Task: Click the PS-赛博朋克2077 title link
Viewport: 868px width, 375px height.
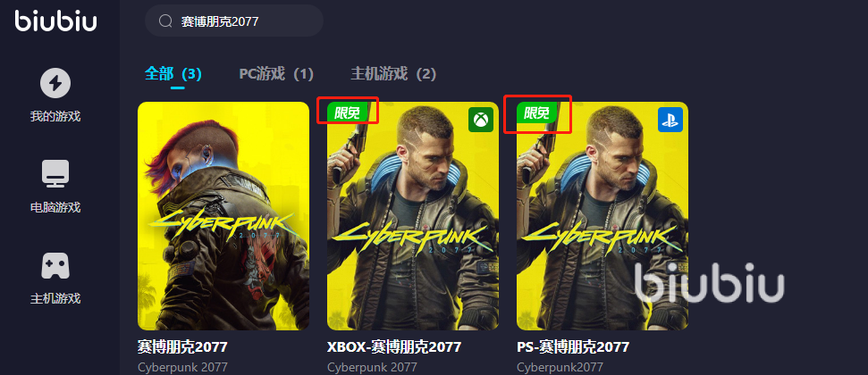Action: [573, 347]
